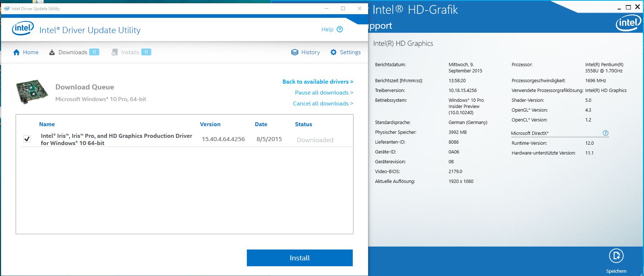Click the Video-BIOS value 2179.0
This screenshot has height=276, width=644.
click(455, 172)
